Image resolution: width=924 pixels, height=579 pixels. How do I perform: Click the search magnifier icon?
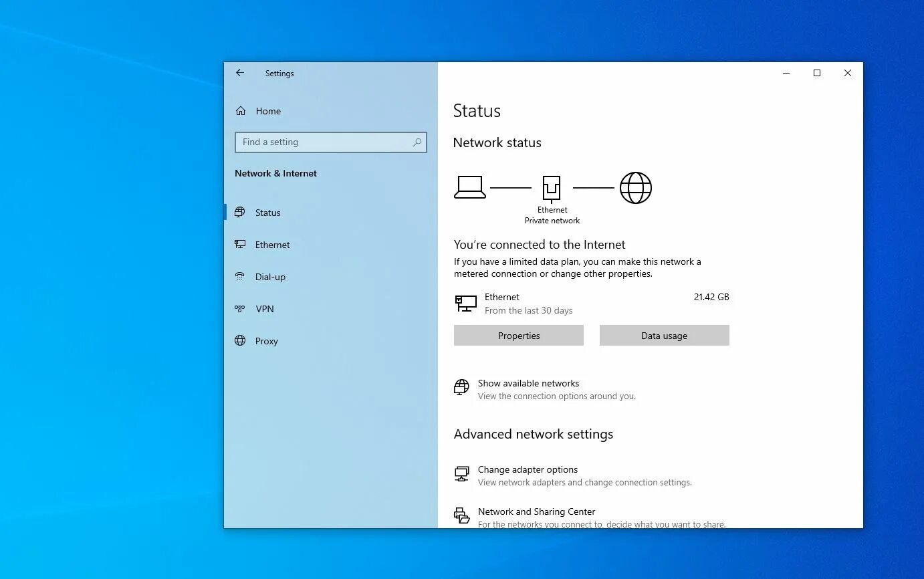417,142
